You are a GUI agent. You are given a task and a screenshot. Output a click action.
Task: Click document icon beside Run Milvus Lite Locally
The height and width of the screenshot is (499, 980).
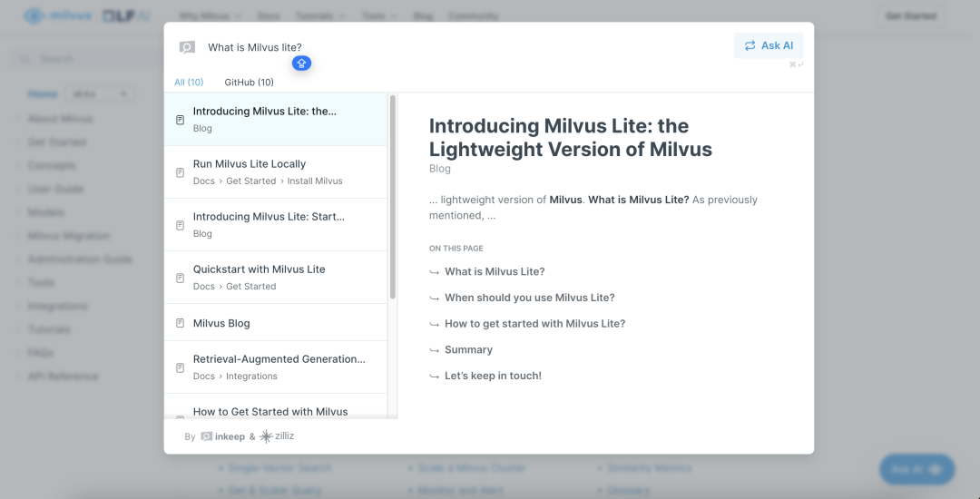point(180,171)
